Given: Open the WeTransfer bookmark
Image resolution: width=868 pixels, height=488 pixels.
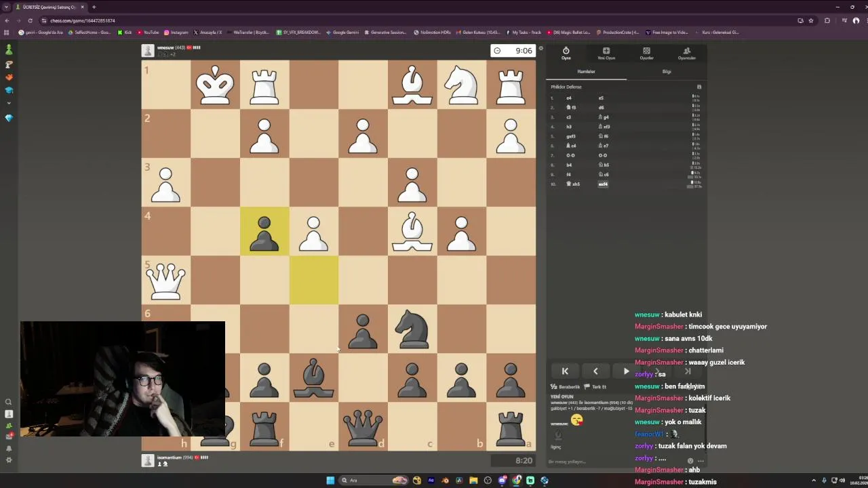Looking at the screenshot, I should [248, 32].
